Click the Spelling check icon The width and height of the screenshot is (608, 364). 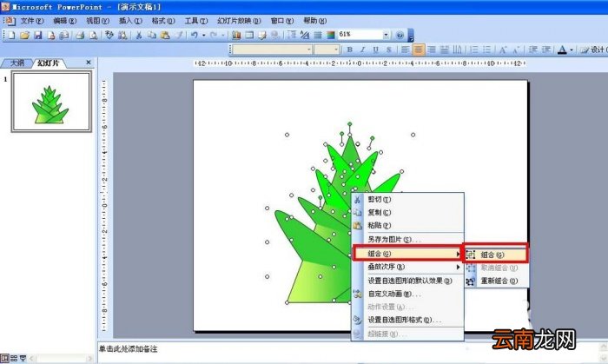(109, 36)
